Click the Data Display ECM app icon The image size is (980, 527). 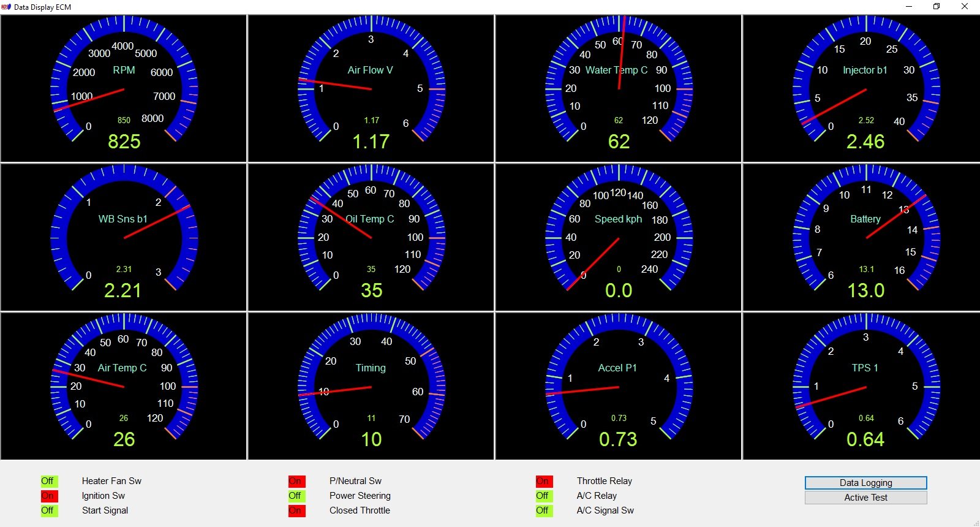[x=6, y=7]
